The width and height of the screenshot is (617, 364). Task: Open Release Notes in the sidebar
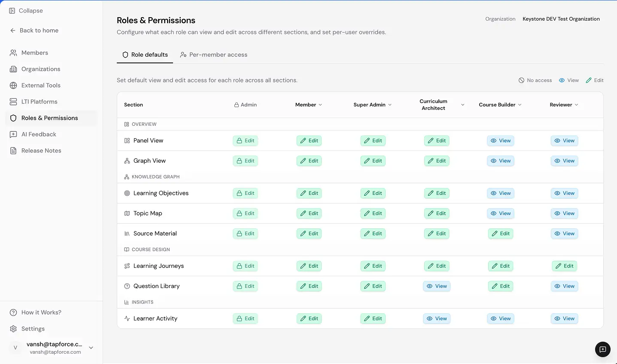click(52, 151)
